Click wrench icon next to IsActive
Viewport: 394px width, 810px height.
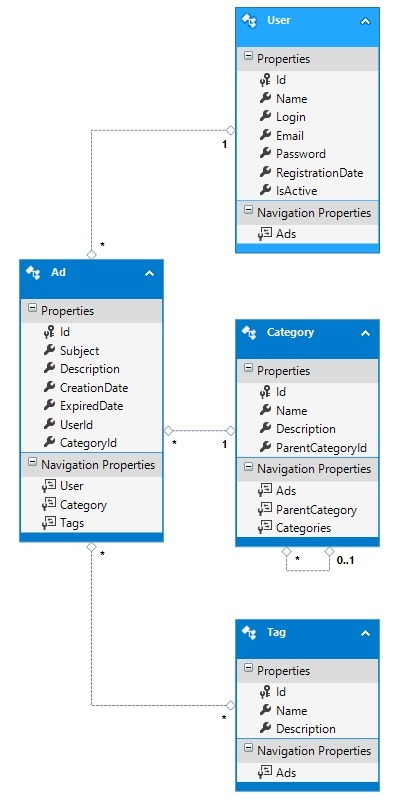coord(265,190)
